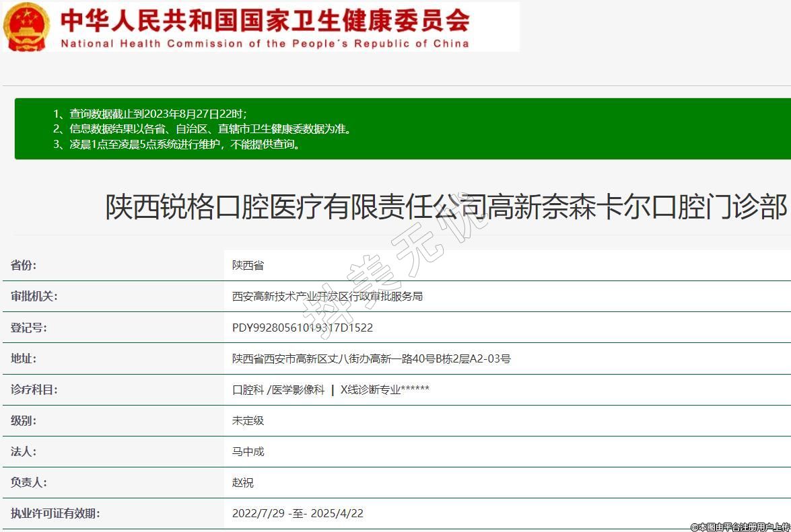Click the 口腔科 department text
The height and width of the screenshot is (532, 791).
[x=248, y=389]
